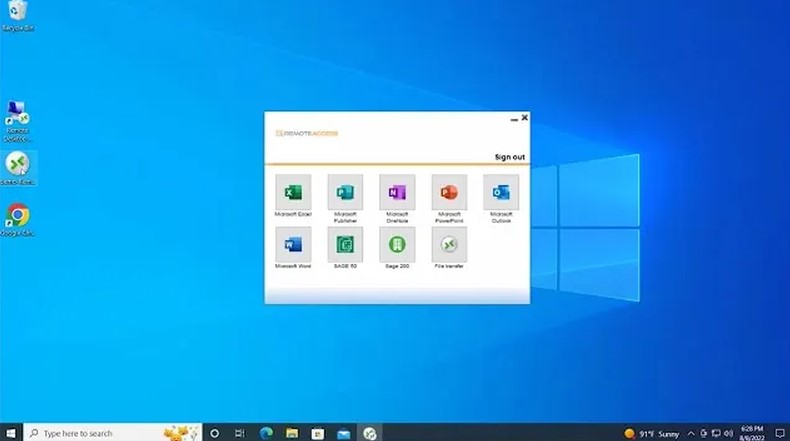Viewport: 790px width, 441px height.
Task: Select the Remote Desktop shortcut on desktop
Action: point(18,121)
